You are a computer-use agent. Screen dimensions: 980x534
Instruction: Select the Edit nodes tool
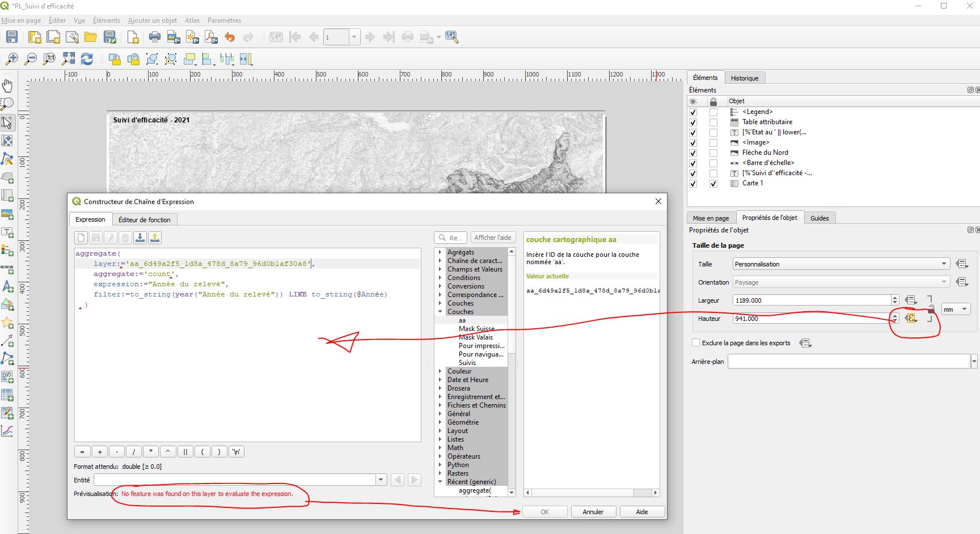coord(7,158)
